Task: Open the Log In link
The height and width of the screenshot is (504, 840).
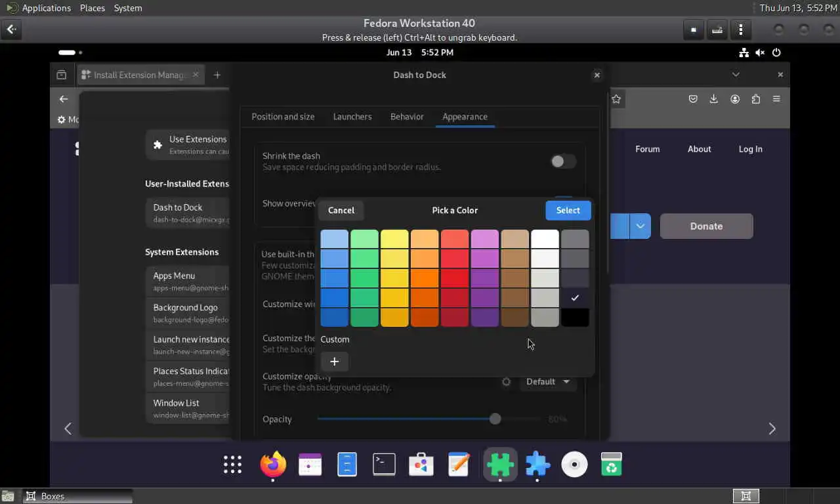Action: 750,149
